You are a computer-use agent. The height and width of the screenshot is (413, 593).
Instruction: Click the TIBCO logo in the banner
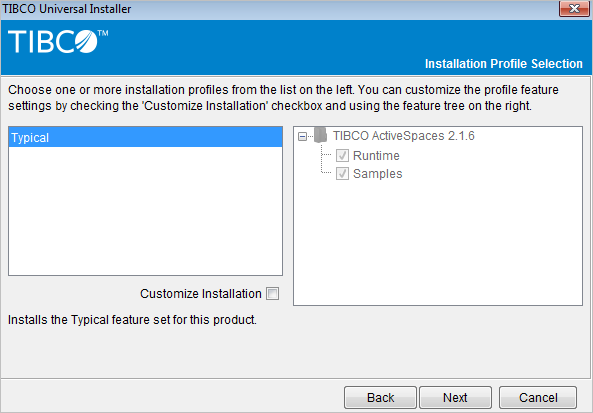(58, 41)
